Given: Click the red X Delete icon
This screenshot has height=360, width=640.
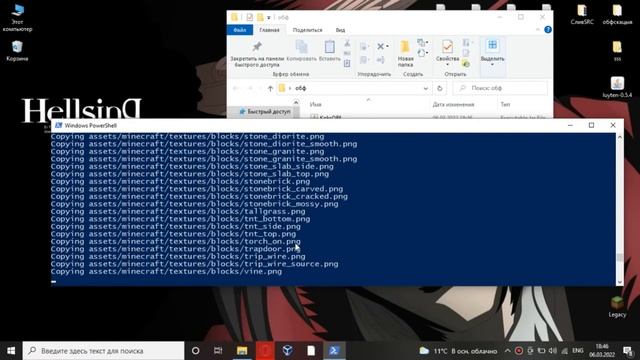Looking at the screenshot, I should tap(380, 47).
